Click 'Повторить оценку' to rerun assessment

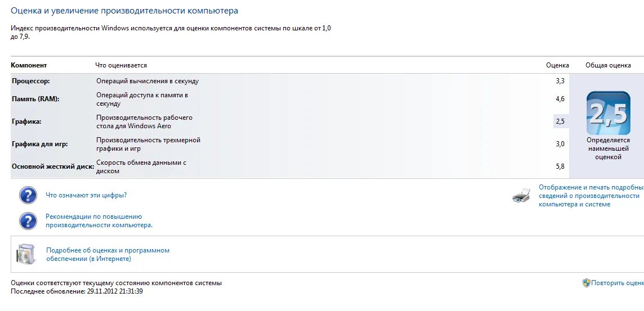pos(617,283)
